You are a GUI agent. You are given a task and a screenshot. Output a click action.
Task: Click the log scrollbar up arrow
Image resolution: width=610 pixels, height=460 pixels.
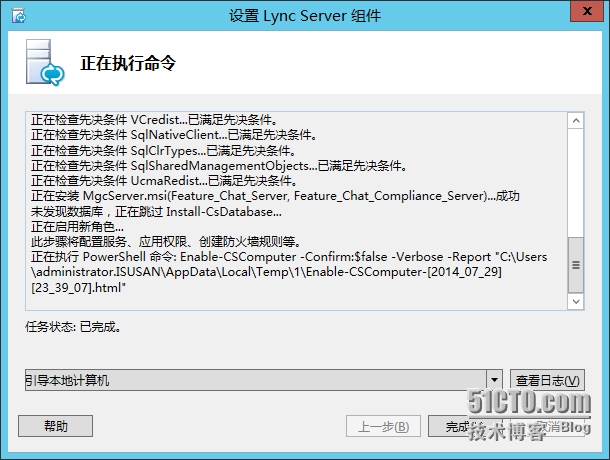click(x=576, y=121)
